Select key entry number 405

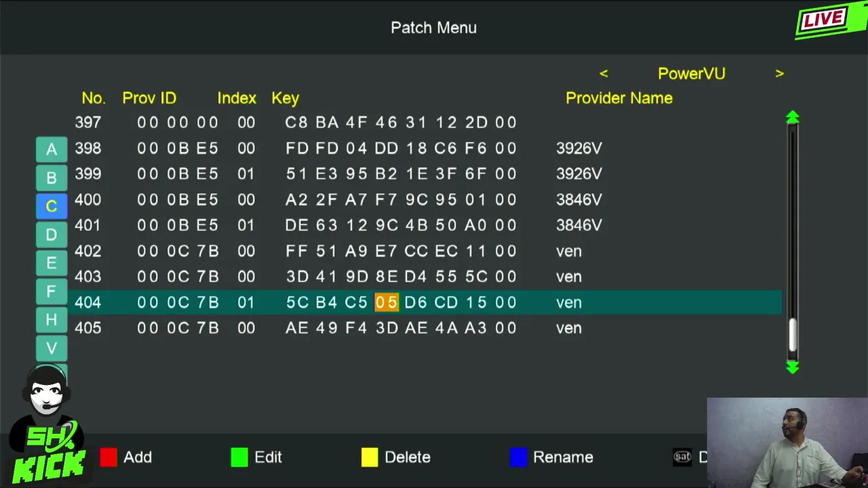pos(88,328)
